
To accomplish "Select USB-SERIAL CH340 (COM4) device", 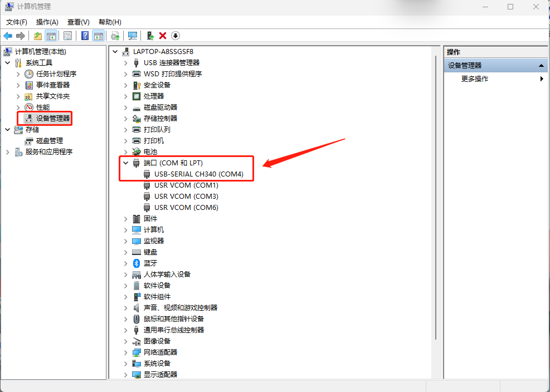I will [x=198, y=174].
